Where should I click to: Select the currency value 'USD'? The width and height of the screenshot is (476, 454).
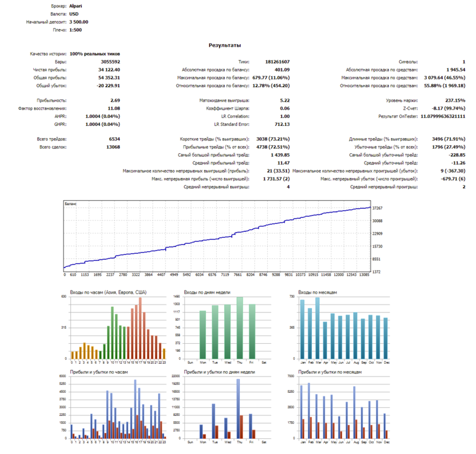74,14
